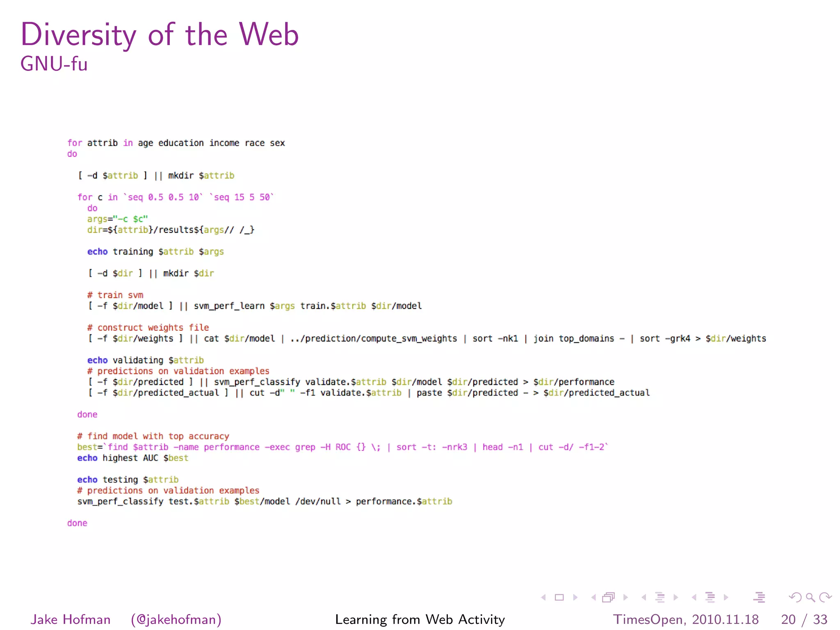840x630 pixels.
Task: Click the svm_perf_learn command line
Action: (x=255, y=306)
